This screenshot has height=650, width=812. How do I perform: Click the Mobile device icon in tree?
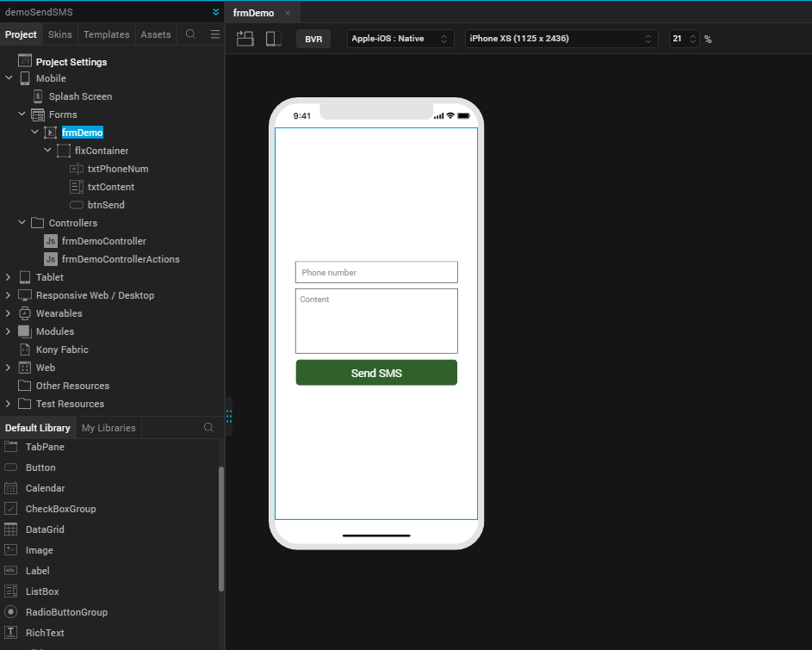[25, 78]
